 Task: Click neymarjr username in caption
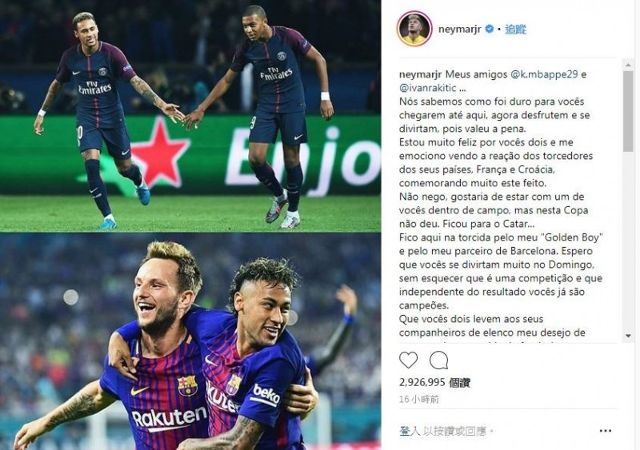pyautogui.click(x=420, y=74)
